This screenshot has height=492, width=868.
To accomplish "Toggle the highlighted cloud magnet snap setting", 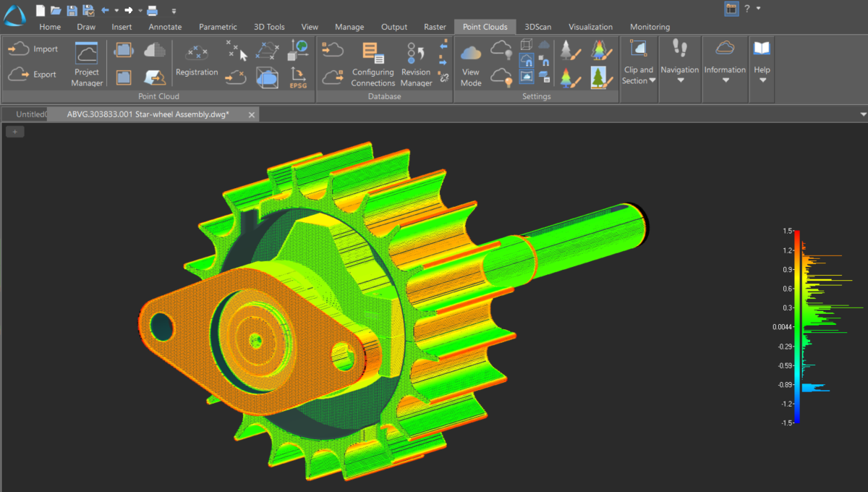I will (527, 61).
